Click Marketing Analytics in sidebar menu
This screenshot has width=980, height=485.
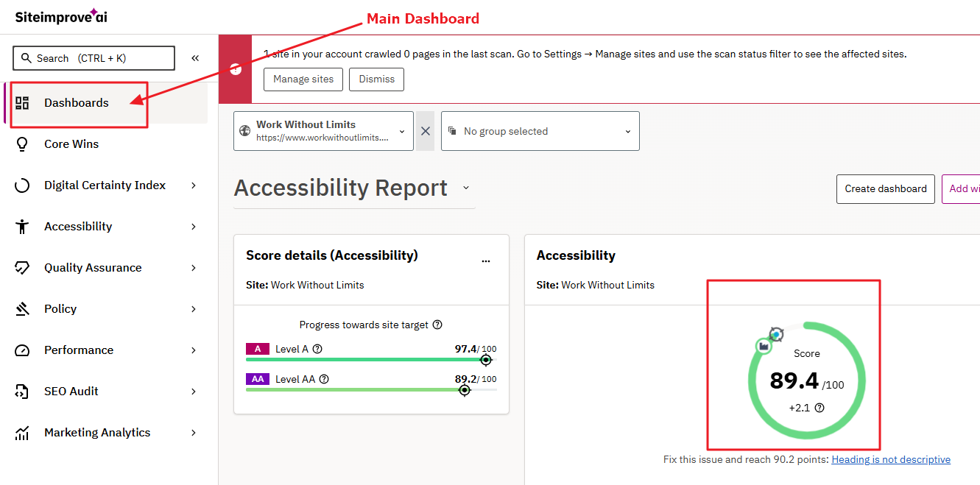[x=107, y=433]
